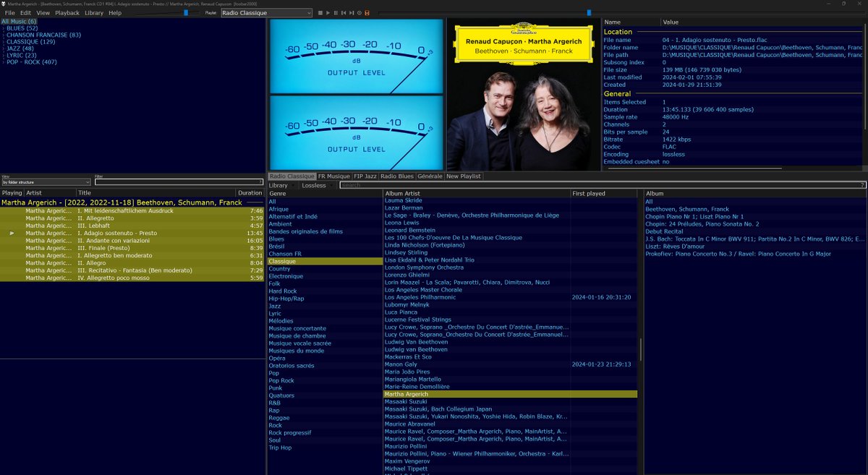Click the foobar2000 title bar app icon
The height and width of the screenshot is (475, 868).
4,4
